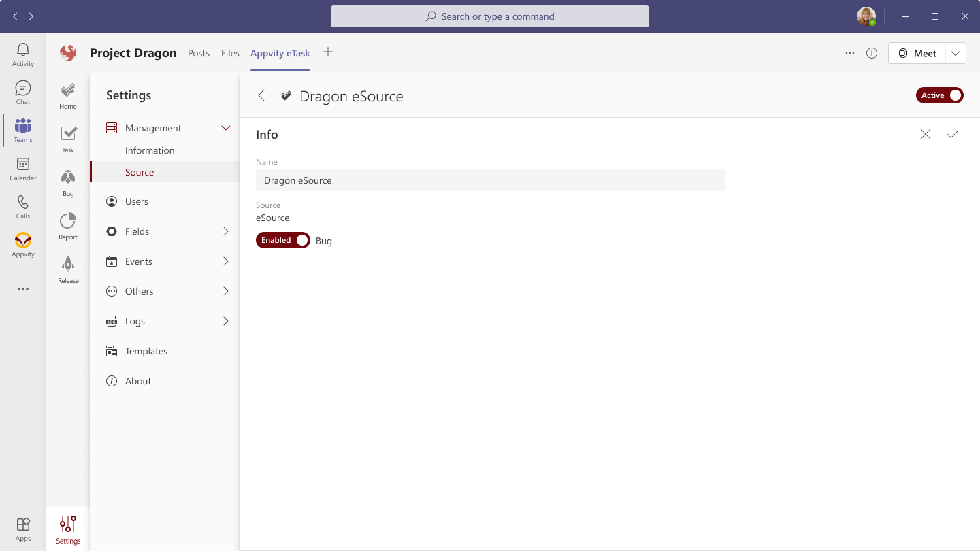Go to Release rocket icon
Image resolution: width=980 pixels, height=551 pixels.
pyautogui.click(x=68, y=269)
